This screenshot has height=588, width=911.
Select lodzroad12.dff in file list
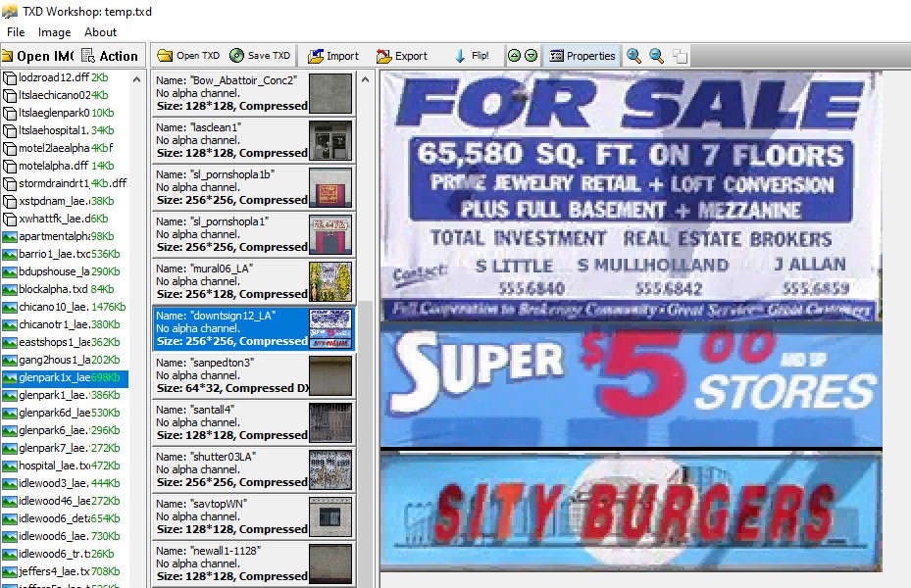(x=65, y=77)
